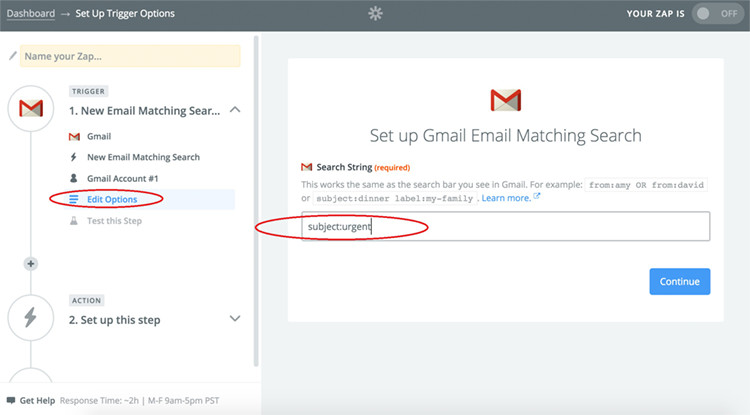750x415 pixels.
Task: Select Edit Options in trigger substeps
Action: tap(112, 199)
